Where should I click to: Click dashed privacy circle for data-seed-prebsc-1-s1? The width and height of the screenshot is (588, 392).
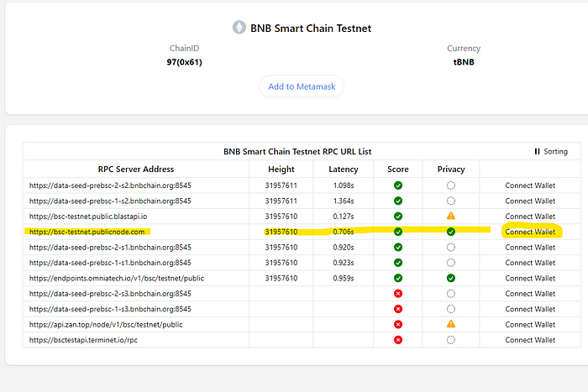(451, 263)
